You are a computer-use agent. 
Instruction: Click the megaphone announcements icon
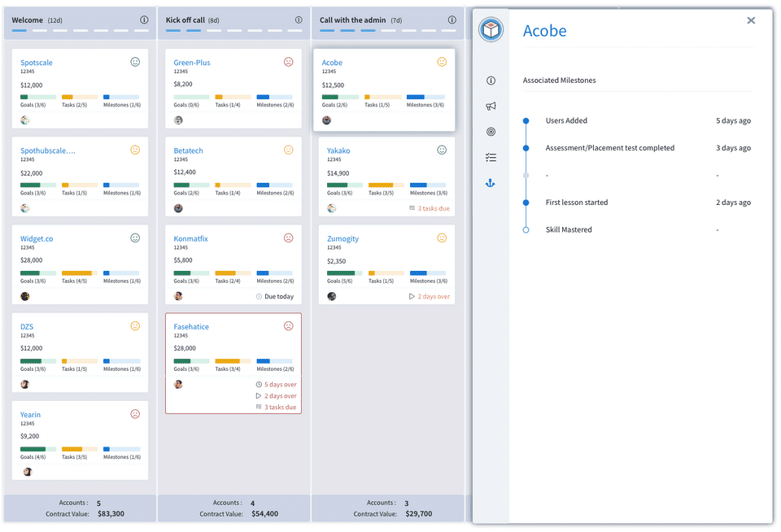click(x=491, y=106)
